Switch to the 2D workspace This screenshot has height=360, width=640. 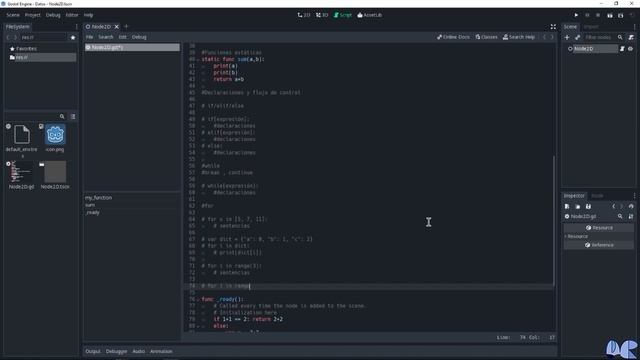point(304,15)
